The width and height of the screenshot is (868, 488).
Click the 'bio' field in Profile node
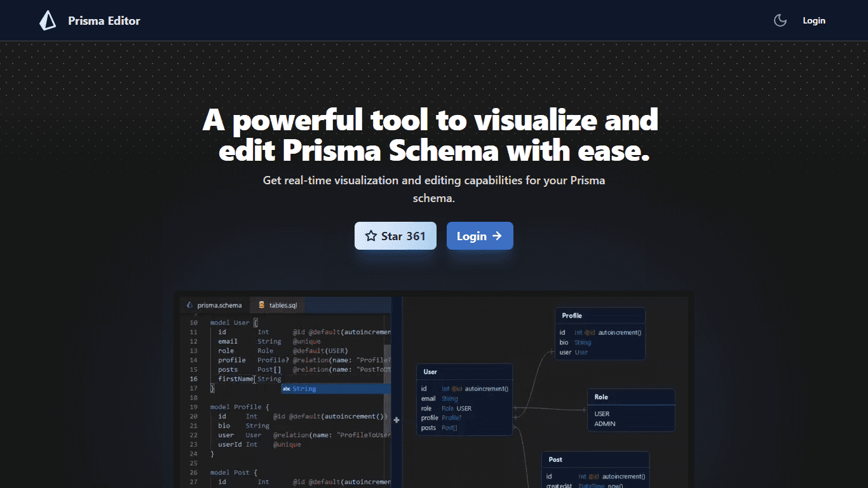[564, 342]
